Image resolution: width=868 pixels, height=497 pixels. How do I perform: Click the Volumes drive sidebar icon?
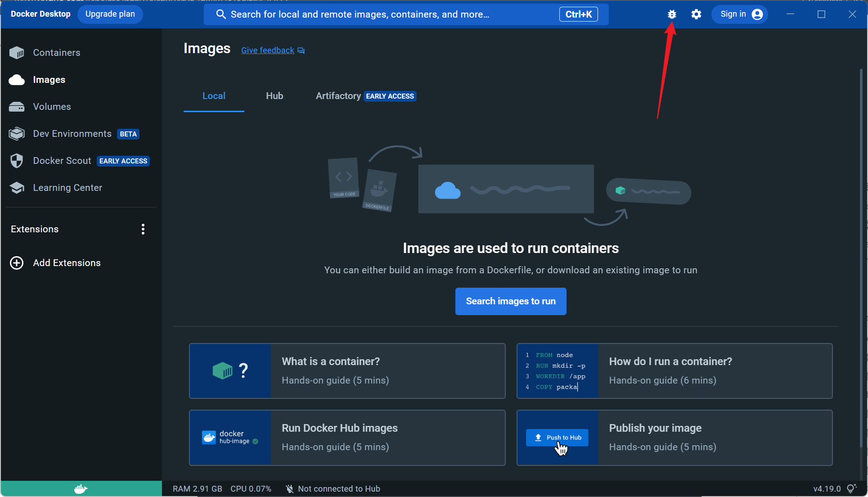[x=17, y=107]
